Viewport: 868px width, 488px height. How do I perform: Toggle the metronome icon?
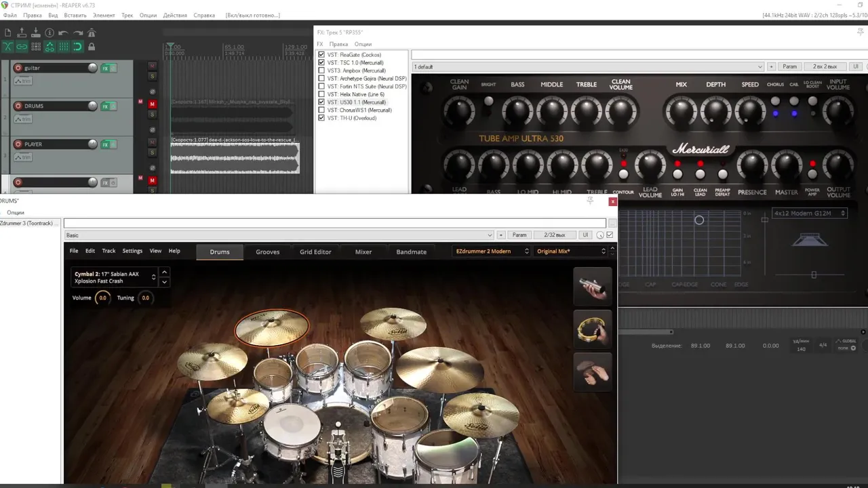(x=92, y=33)
